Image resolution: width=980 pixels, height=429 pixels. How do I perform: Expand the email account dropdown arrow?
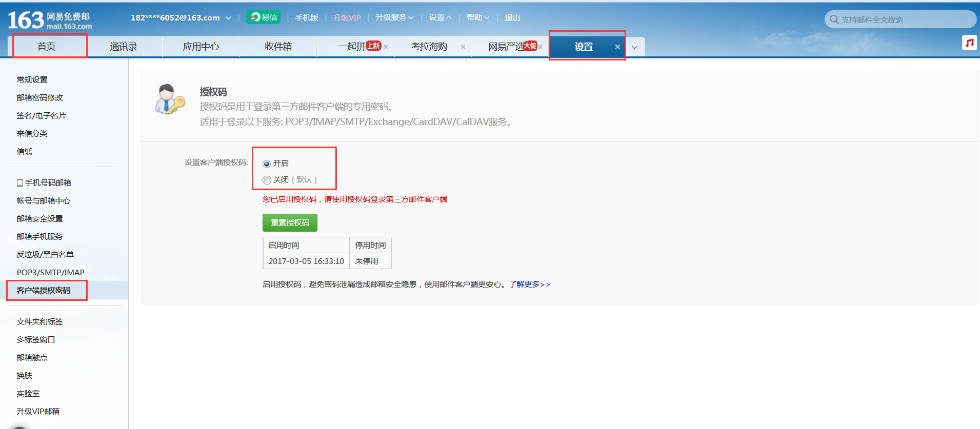(228, 18)
